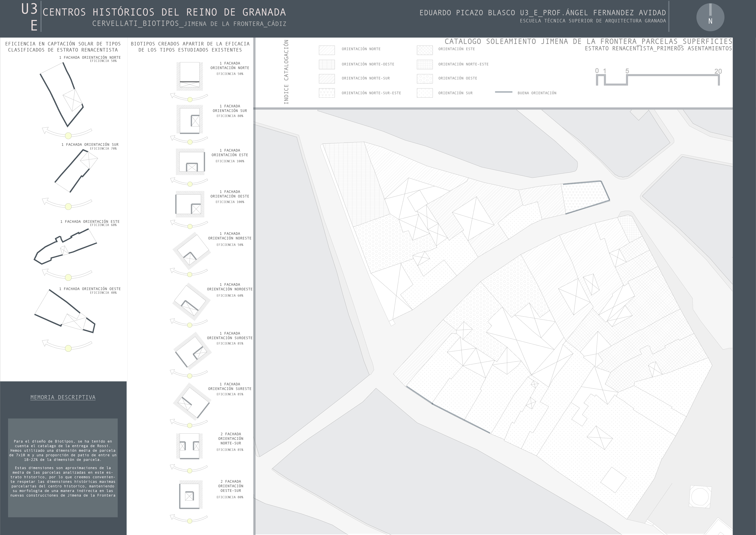This screenshot has height=535, width=756.
Task: Select the Orientación Norte-Sur legend swatch
Action: (x=327, y=79)
